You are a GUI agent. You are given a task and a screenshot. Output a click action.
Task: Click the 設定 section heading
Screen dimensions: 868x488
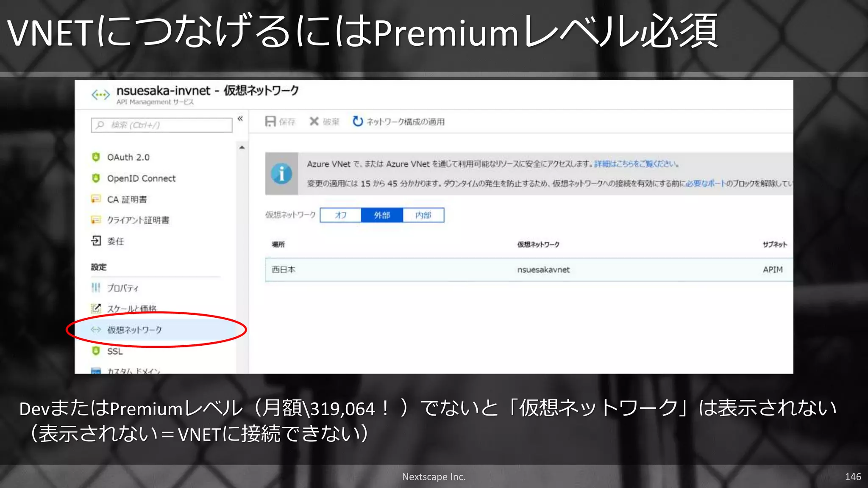[99, 267]
